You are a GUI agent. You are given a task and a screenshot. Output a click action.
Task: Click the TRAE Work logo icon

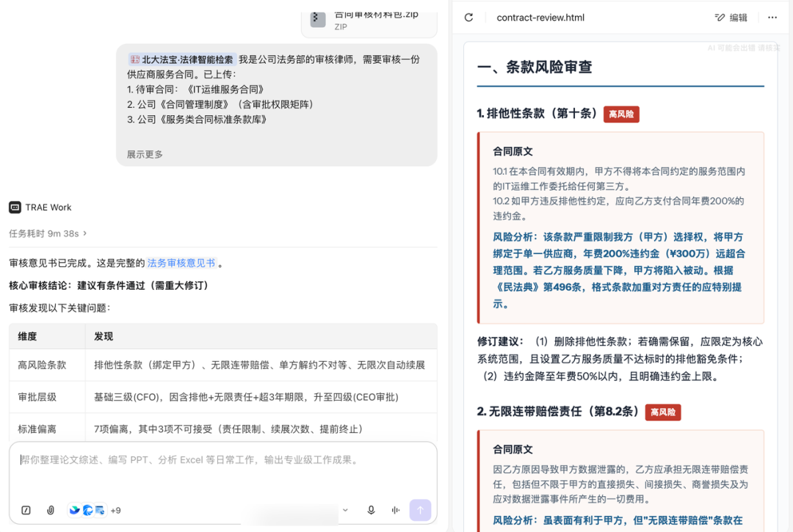[x=15, y=207]
